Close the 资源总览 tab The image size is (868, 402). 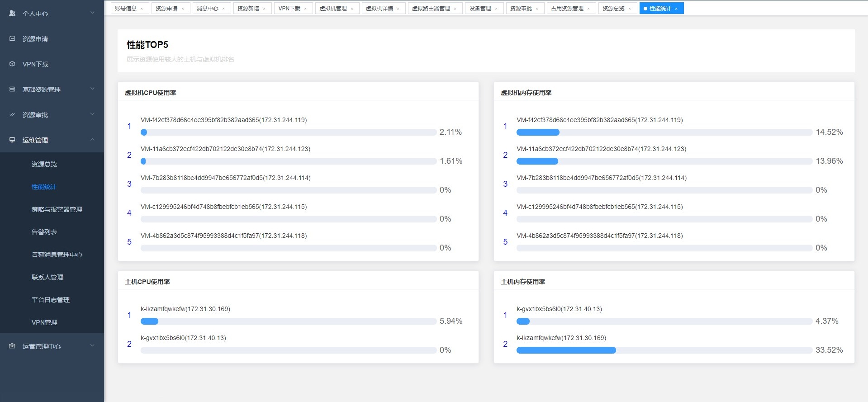pos(630,9)
